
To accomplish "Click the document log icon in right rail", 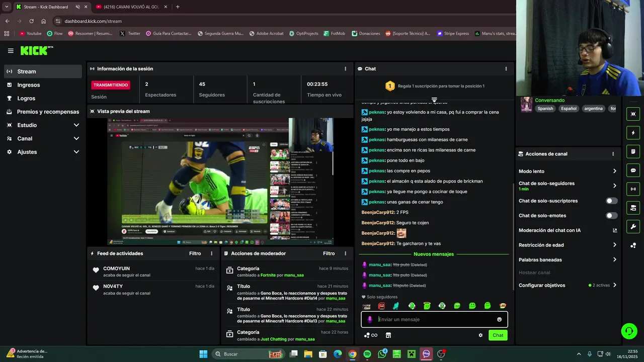I will click(633, 152).
